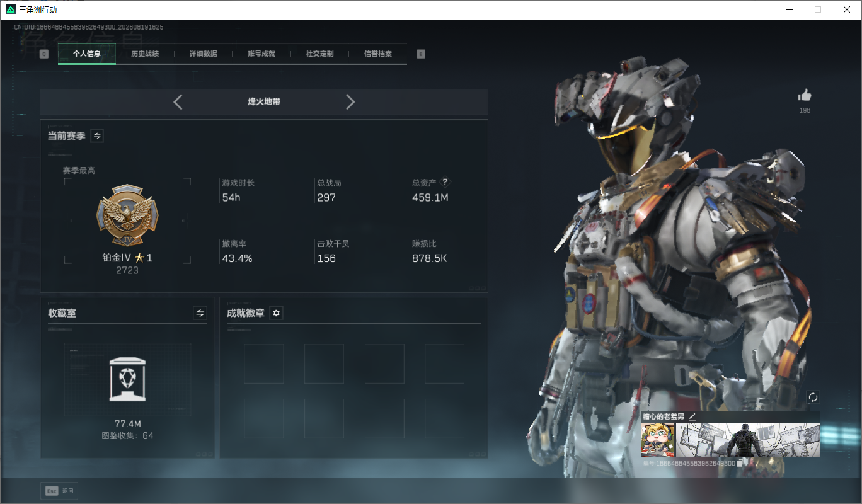This screenshot has height=504, width=862.
Task: View the 信誉档案 tab
Action: click(378, 54)
